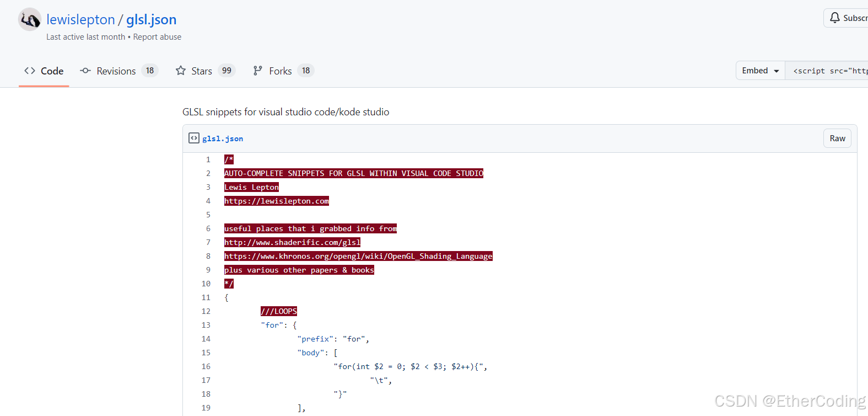Click the gist description about GLSL snippets
Screen dimensions: 868x416
tap(285, 112)
